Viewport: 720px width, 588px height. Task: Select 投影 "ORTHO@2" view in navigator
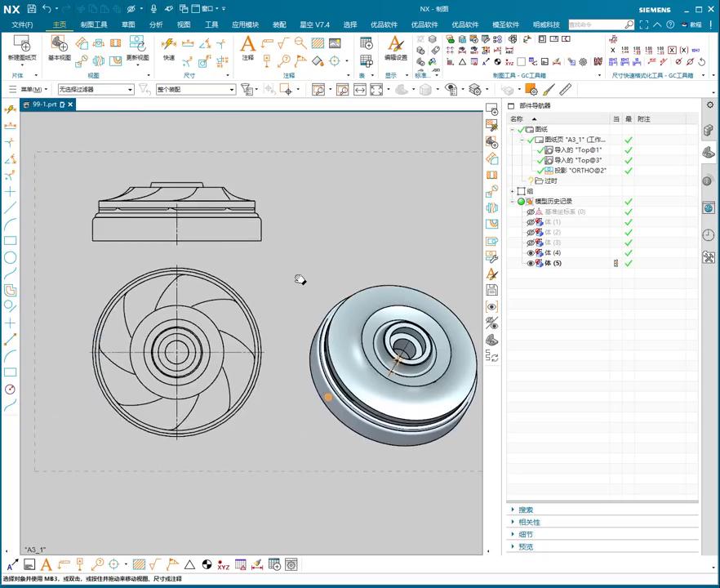tap(580, 171)
